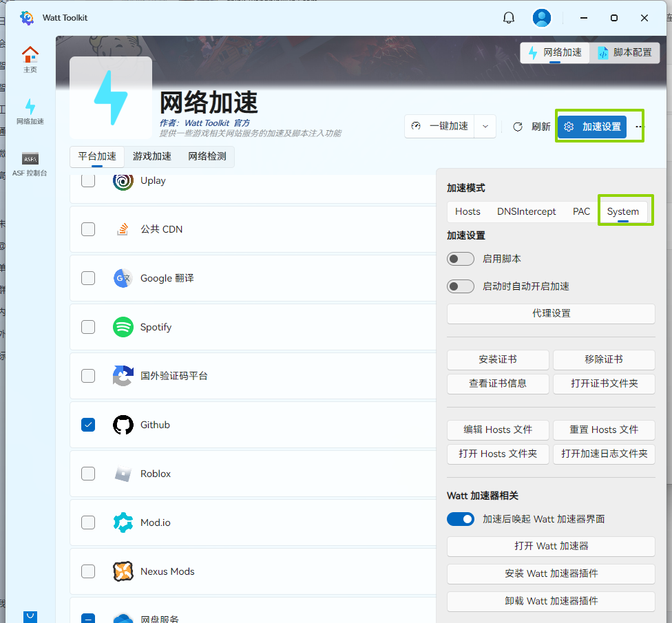The width and height of the screenshot is (672, 623).
Task: Open the notification bell icon
Action: tap(509, 18)
